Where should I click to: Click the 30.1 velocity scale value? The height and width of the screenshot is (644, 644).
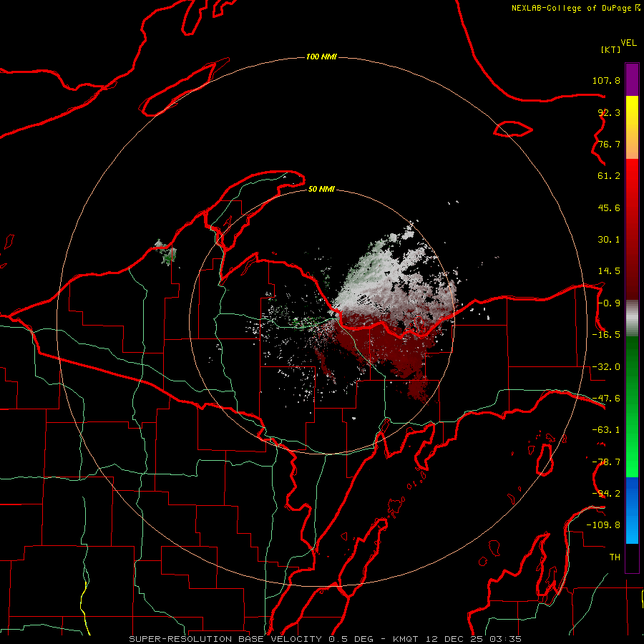(x=609, y=240)
